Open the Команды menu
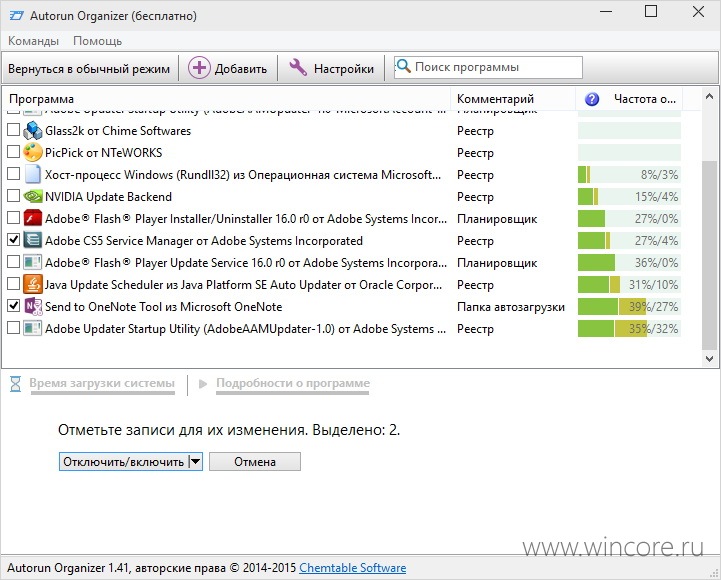The width and height of the screenshot is (721, 580). [x=34, y=41]
